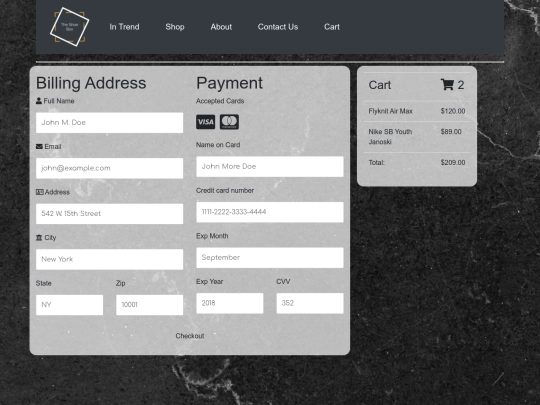
Task: Click the Payment heading
Action: (229, 83)
